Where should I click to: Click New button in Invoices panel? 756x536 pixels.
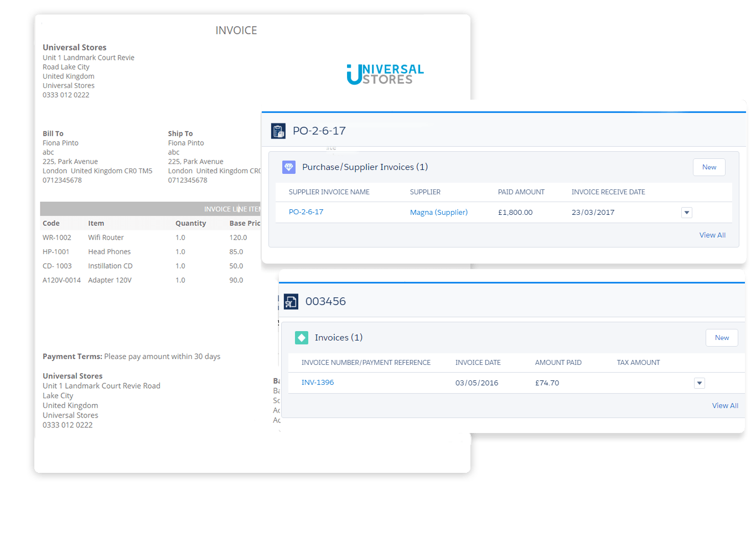[x=722, y=338]
